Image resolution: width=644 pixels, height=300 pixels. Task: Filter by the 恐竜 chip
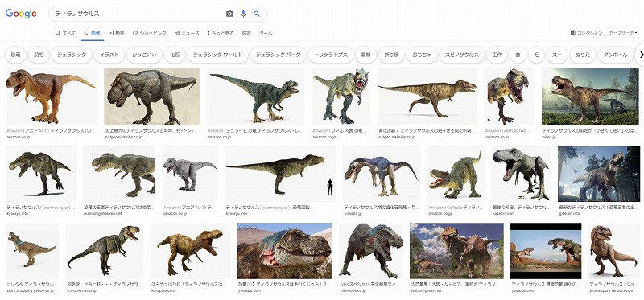(15, 55)
